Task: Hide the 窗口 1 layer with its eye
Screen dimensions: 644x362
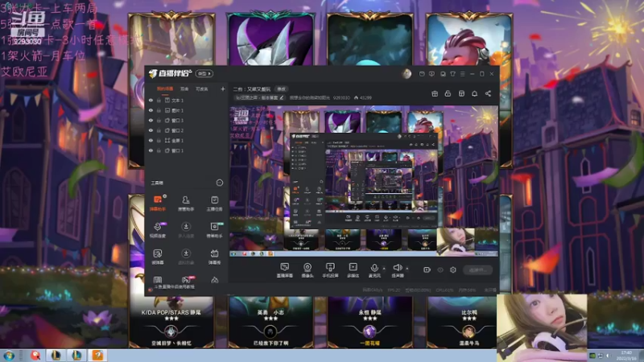Action: tap(151, 150)
